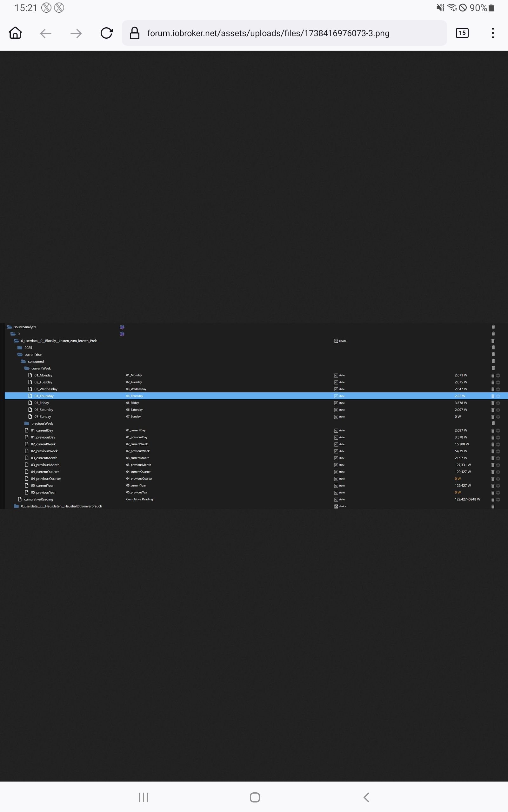The width and height of the screenshot is (508, 812).
Task: Click the value 129,42740948 W
Action: [x=467, y=499]
